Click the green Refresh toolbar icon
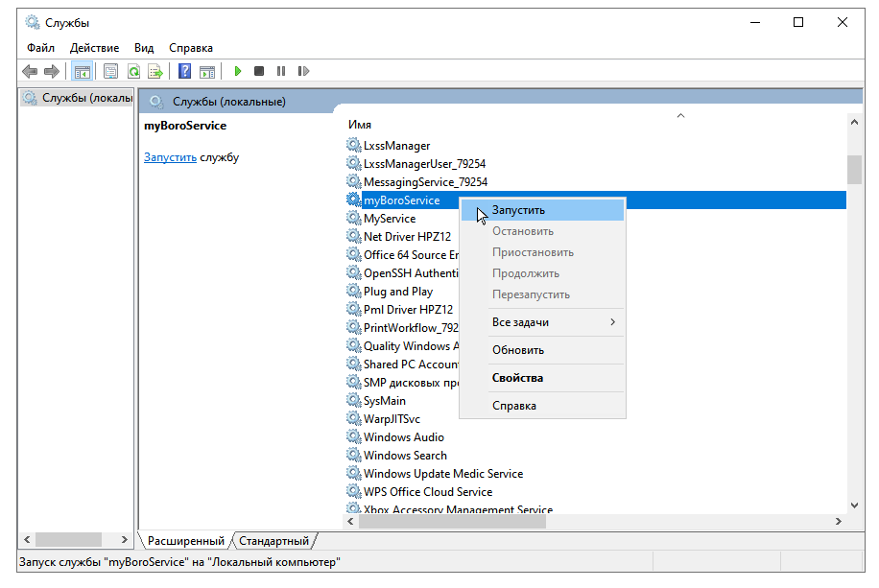Screen dimensions: 879x588 133,71
